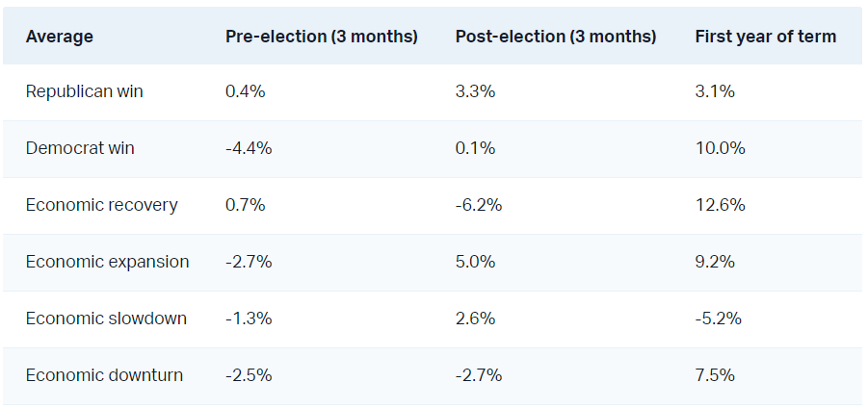Viewport: 868px width, 408px height.
Task: Select the Democrat win row label
Action: coord(80,148)
